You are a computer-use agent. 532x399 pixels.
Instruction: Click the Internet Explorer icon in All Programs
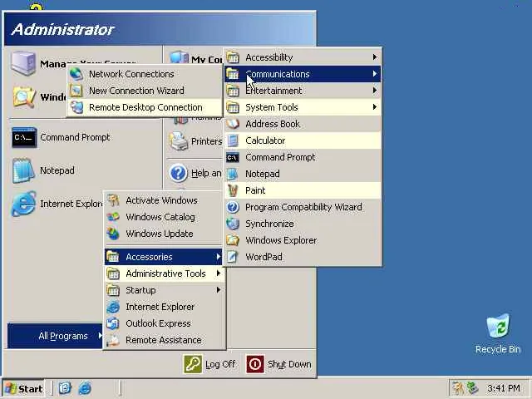tap(113, 307)
